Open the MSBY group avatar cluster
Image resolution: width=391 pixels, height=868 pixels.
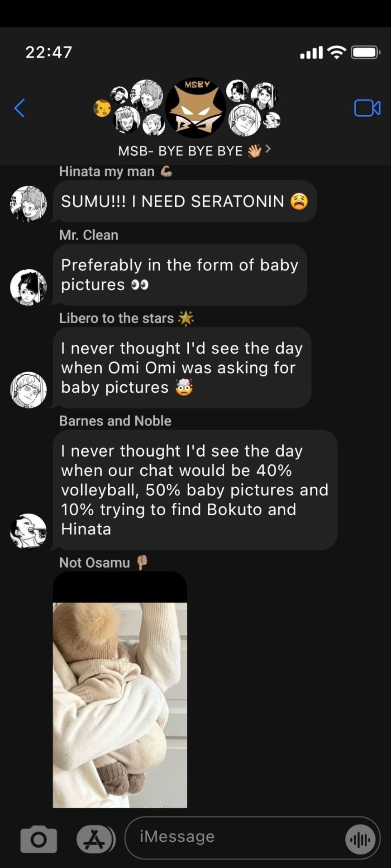coord(195,108)
